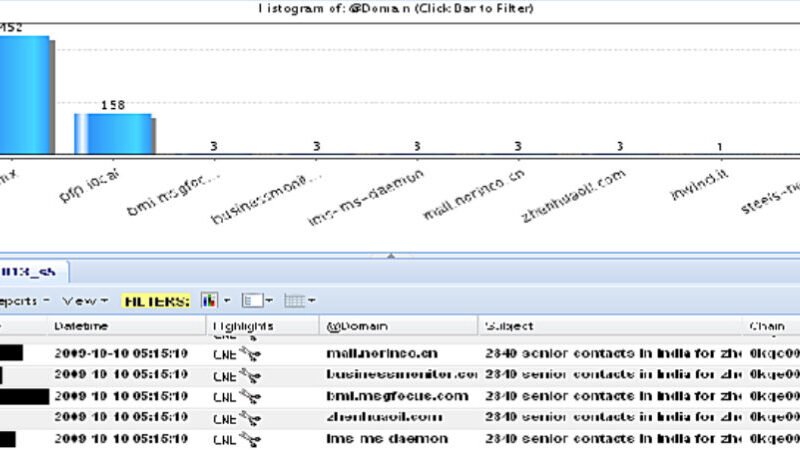800x450 pixels.
Task: Sort by the Datetime column header
Action: 81,326
